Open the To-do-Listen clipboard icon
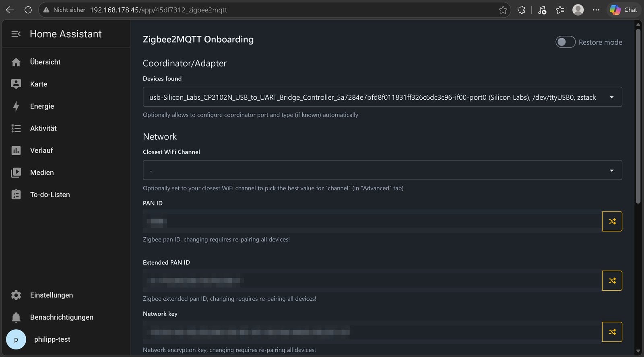644x357 pixels. click(x=16, y=195)
